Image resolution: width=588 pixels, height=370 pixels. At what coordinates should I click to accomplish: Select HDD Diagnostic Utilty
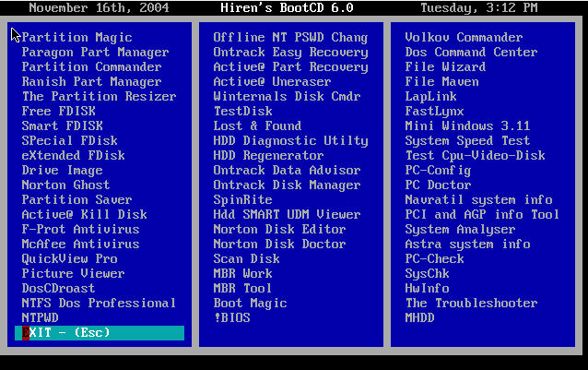(x=290, y=141)
